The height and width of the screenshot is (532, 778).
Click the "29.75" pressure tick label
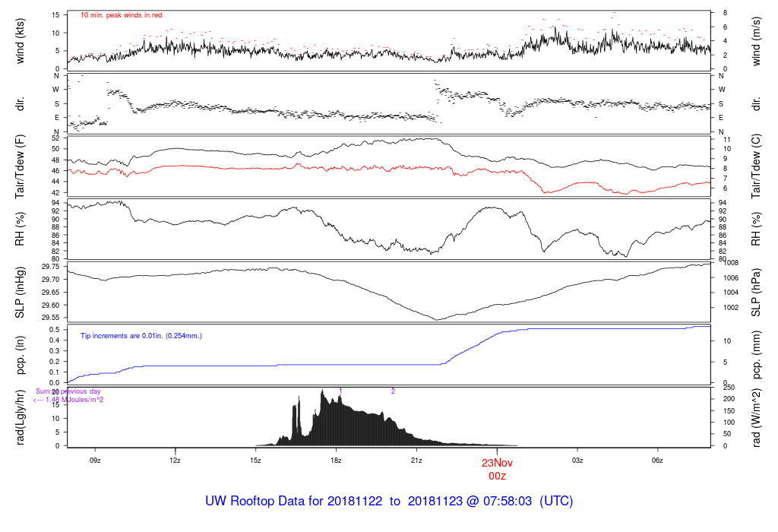(51, 267)
